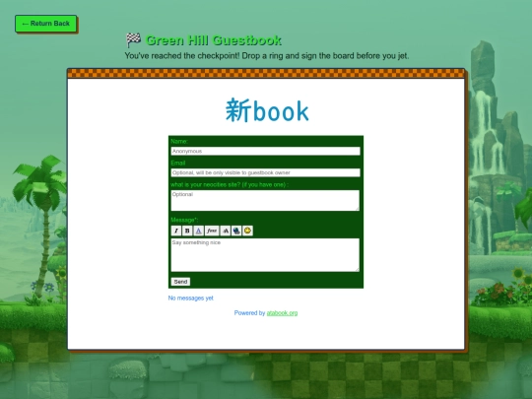Apply bold formatting in the message toolbar
Viewport: 532px width, 399px height.
[187, 231]
